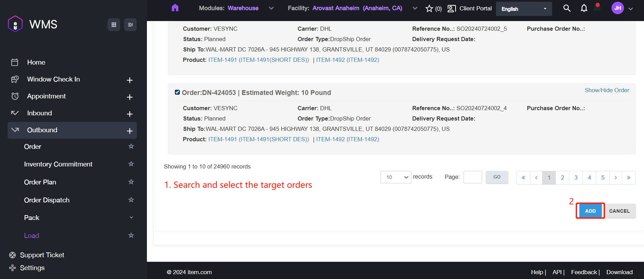Click the search magnifier icon
This screenshot has width=644, height=279.
click(567, 8)
